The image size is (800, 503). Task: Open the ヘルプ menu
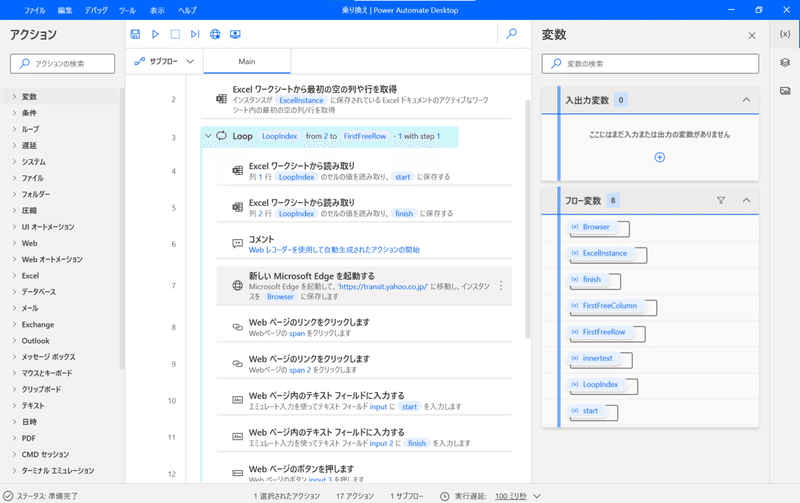pyautogui.click(x=187, y=10)
